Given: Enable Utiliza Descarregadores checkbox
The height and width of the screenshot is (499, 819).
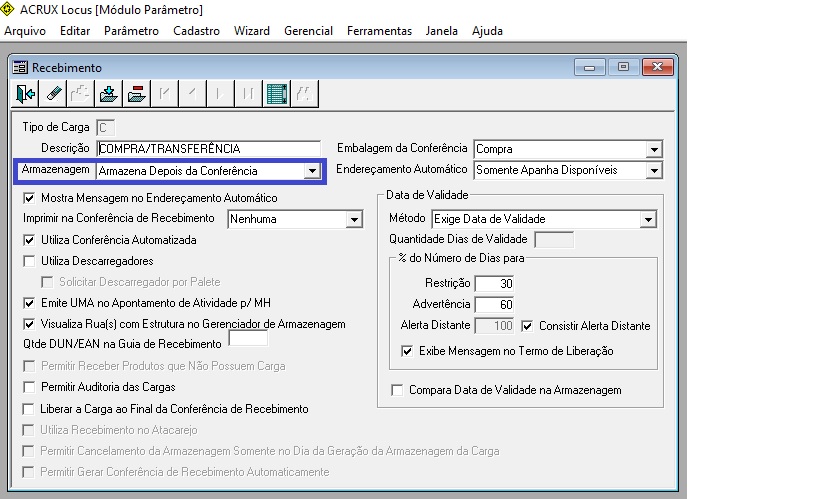Looking at the screenshot, I should pyautogui.click(x=29, y=261).
